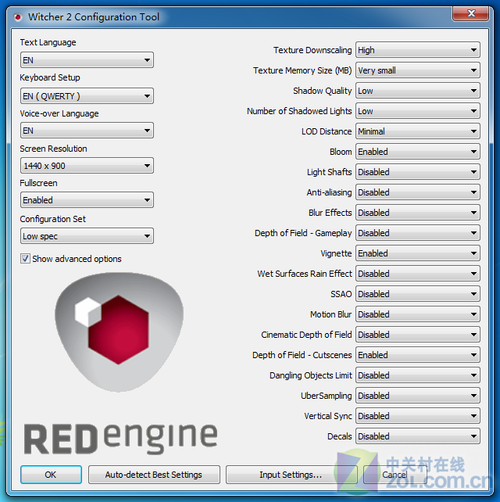Expand the UberSampling dropdown
Screen dimensions: 500x502
(418, 396)
